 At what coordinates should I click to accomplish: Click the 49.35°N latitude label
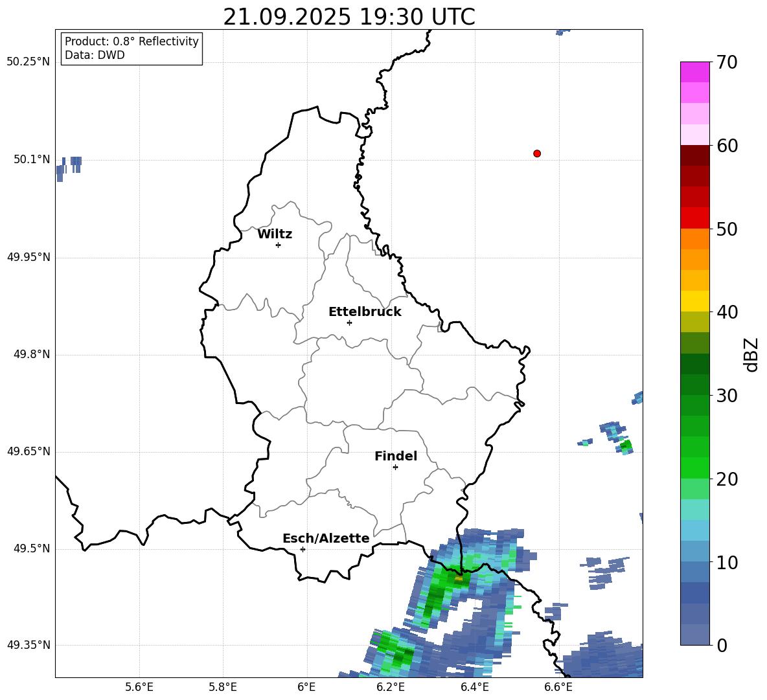(x=29, y=645)
